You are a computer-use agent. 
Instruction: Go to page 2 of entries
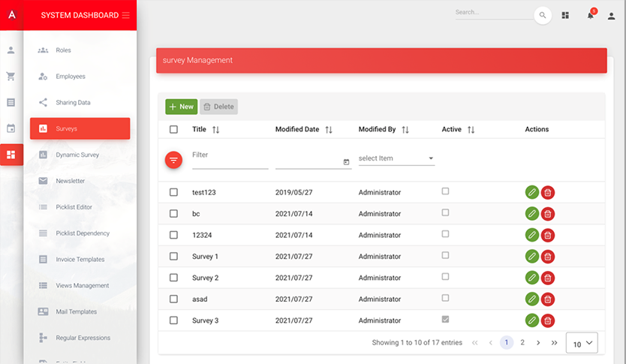522,342
